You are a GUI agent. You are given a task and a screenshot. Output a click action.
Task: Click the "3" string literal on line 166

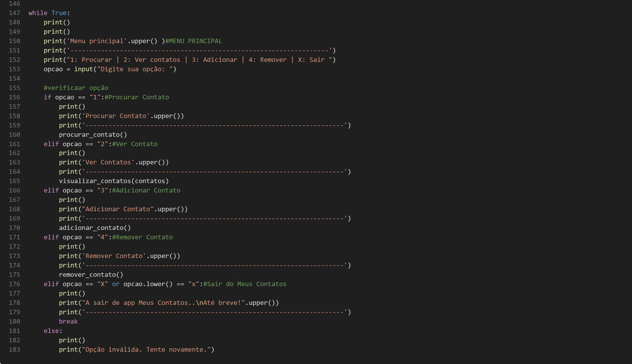click(103, 190)
